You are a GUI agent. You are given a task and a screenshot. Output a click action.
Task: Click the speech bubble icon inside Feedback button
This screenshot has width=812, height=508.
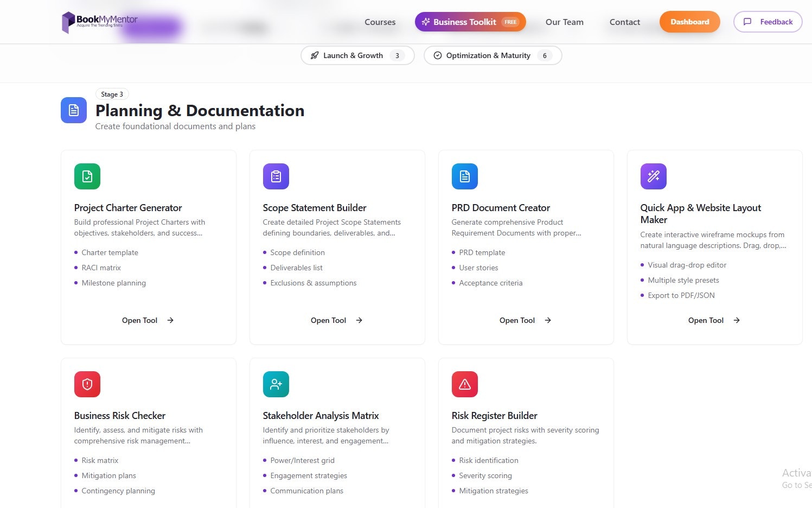(x=749, y=22)
